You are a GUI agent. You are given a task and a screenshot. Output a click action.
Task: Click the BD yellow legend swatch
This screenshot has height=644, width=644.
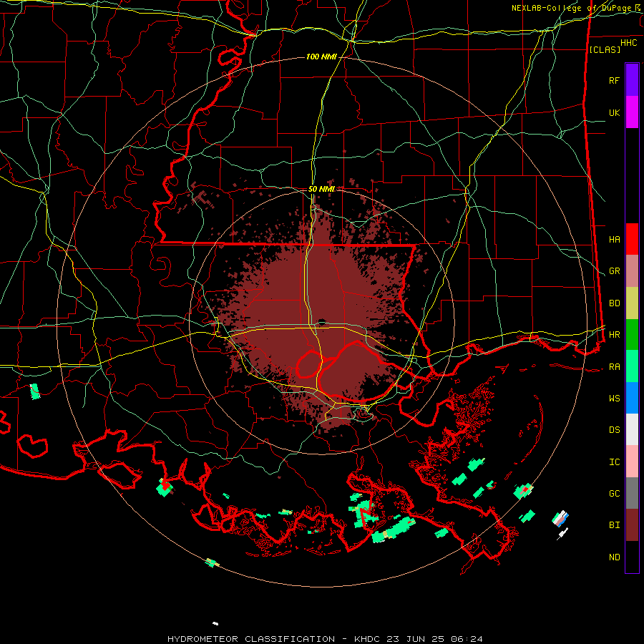pos(632,303)
